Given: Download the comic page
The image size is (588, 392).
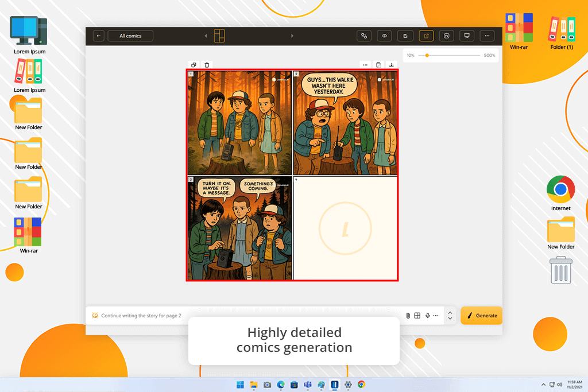Looking at the screenshot, I should 392,65.
